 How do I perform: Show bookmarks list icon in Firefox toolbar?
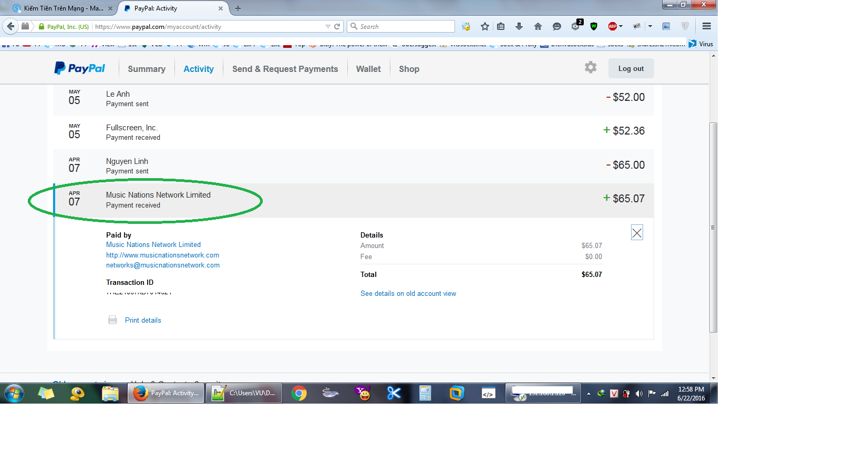click(501, 26)
